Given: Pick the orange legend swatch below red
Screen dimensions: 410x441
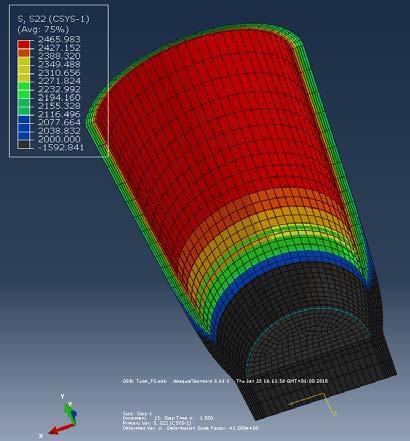Looking at the screenshot, I should point(24,53).
